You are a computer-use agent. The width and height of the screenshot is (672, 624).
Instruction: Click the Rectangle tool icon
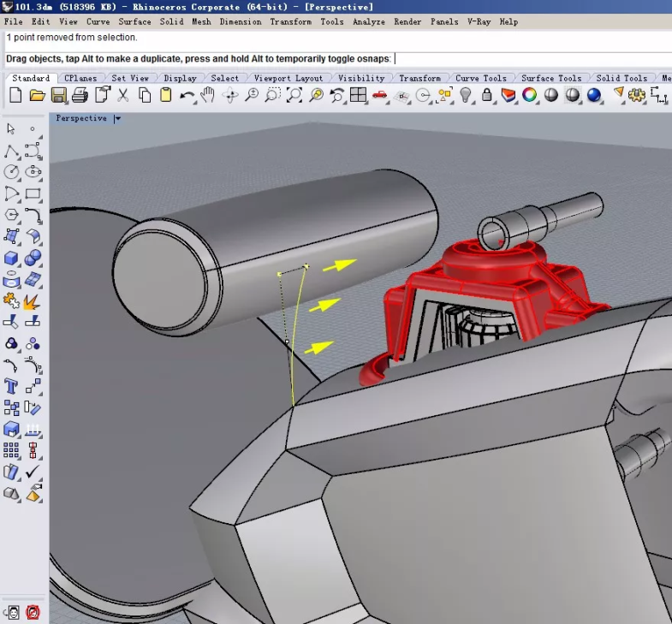33,194
